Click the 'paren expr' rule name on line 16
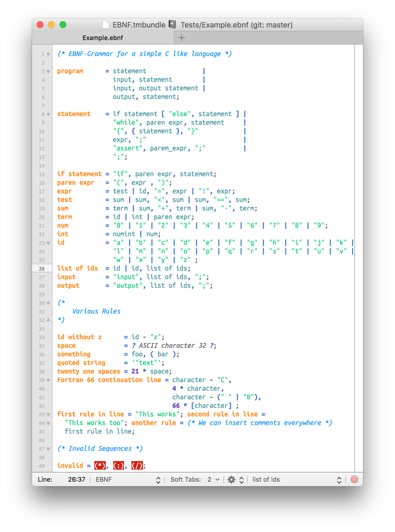Screen dimensions: 395x532 [x=75, y=182]
